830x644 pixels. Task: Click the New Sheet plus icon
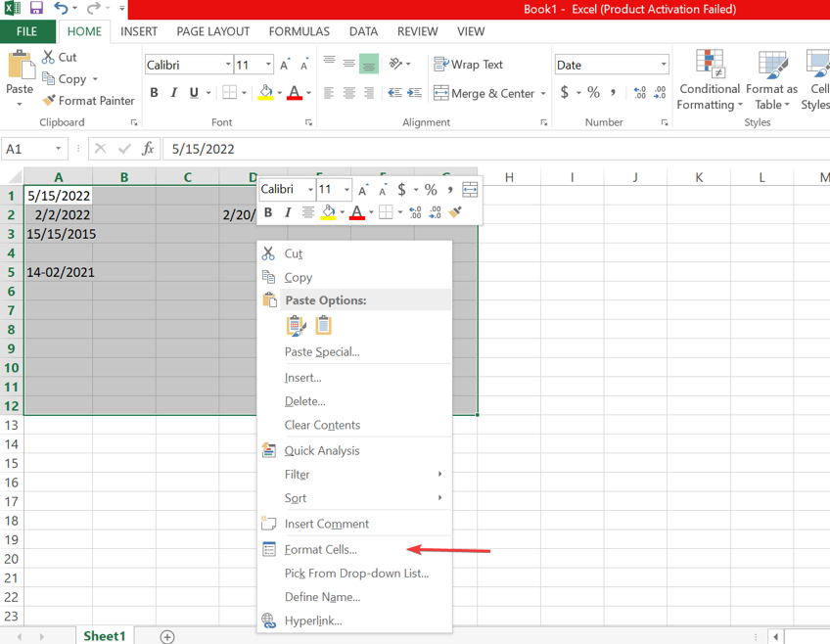tap(167, 636)
